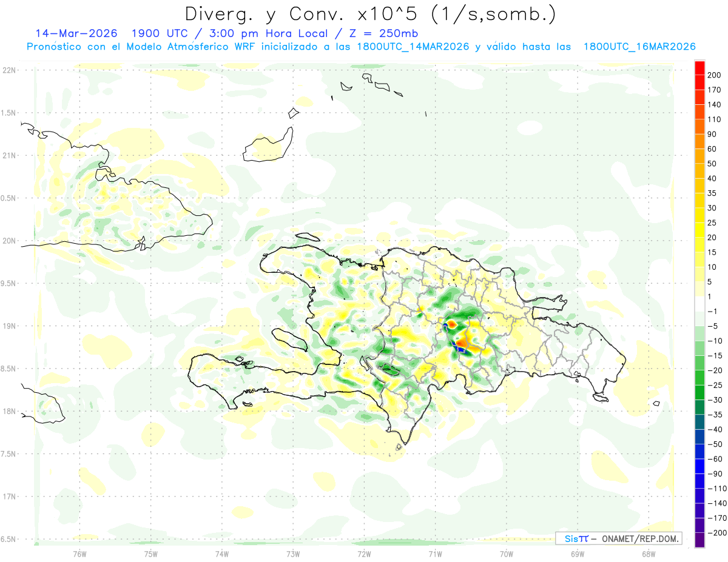Click the 71W longitude axis label
The height and width of the screenshot is (562, 728).
pyautogui.click(x=435, y=553)
